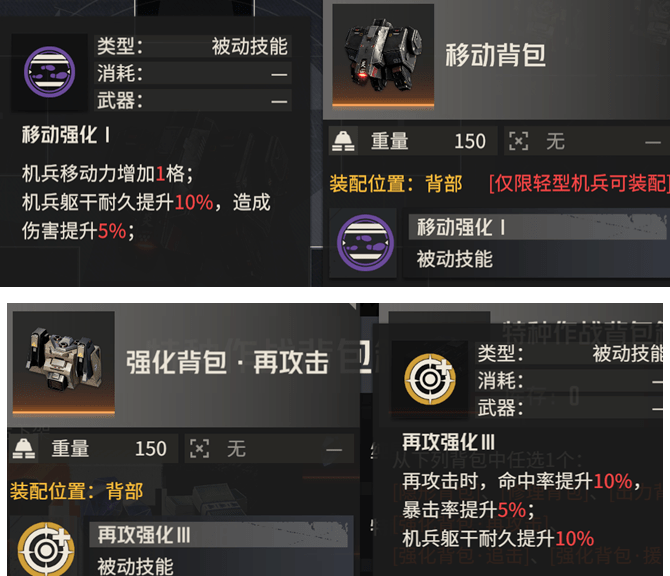
Task: Select the 移动强化 I skill entry
Action: [x=538, y=243]
